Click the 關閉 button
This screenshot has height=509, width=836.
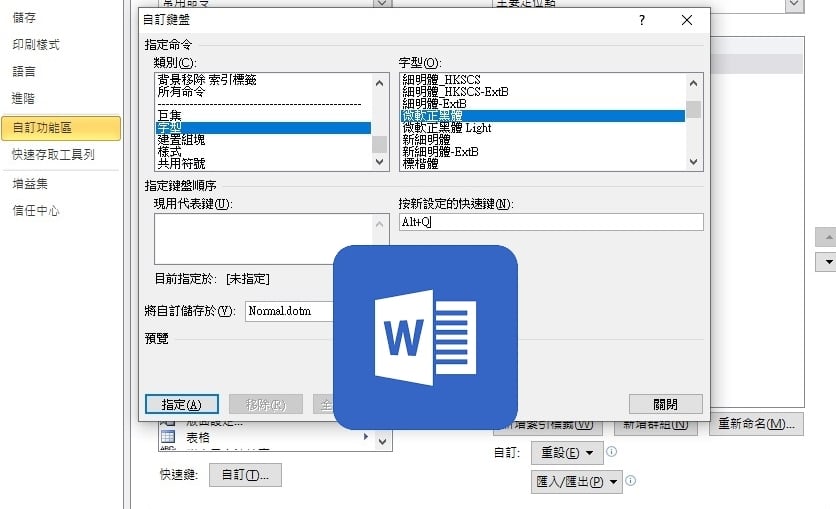pyautogui.click(x=665, y=405)
